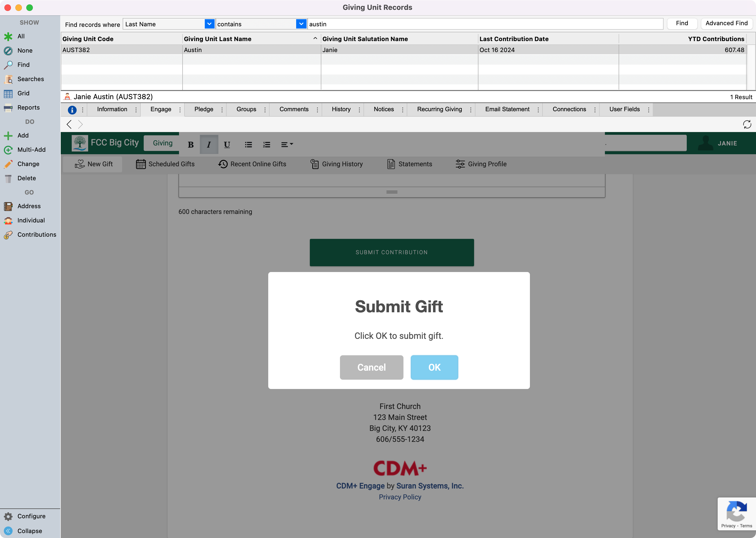This screenshot has width=756, height=538.
Task: Toggle underline formatting button
Action: [227, 144]
